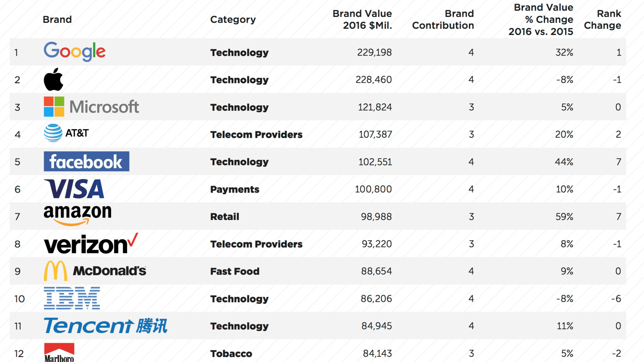The width and height of the screenshot is (644, 362).
Task: Select Google's brand value 229,198
Action: coord(374,52)
